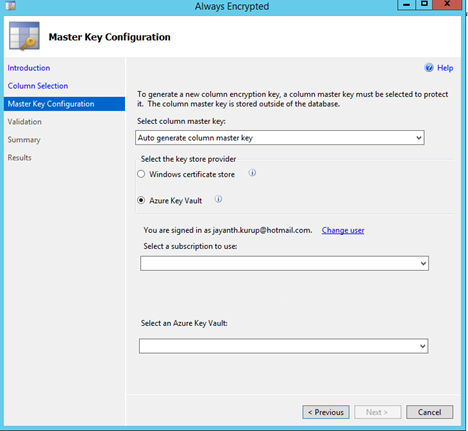
Task: Click the Change user link
Action: 343,230
